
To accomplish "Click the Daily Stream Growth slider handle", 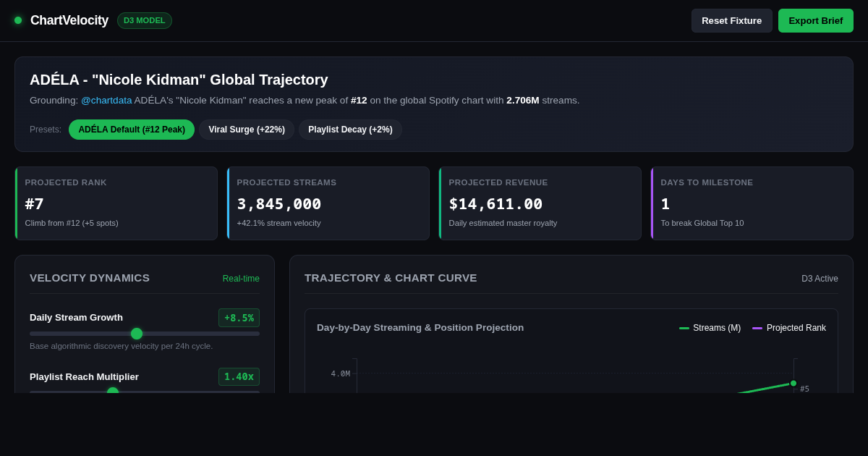I will coord(137,334).
